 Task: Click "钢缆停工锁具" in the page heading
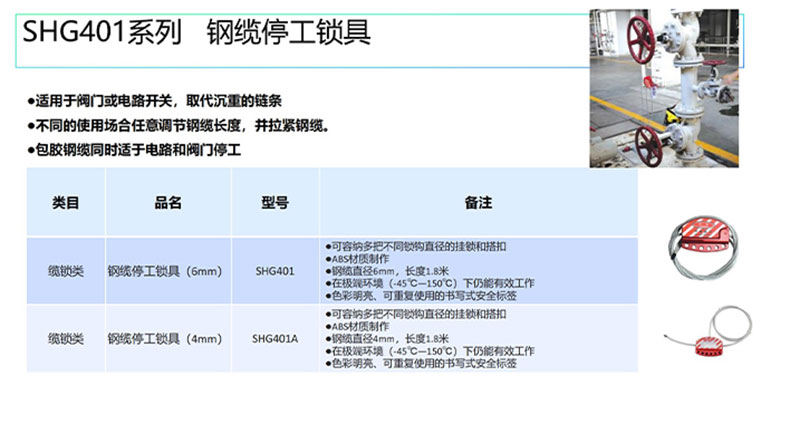point(289,33)
